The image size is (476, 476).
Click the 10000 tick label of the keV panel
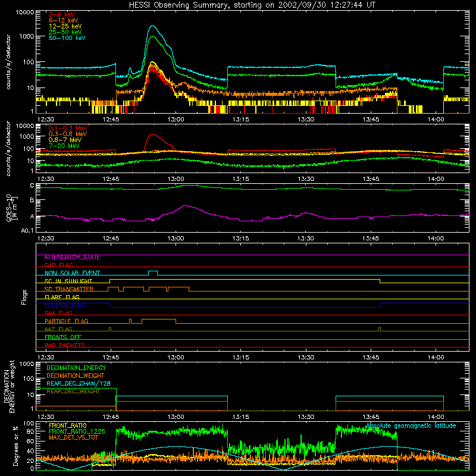25,12
